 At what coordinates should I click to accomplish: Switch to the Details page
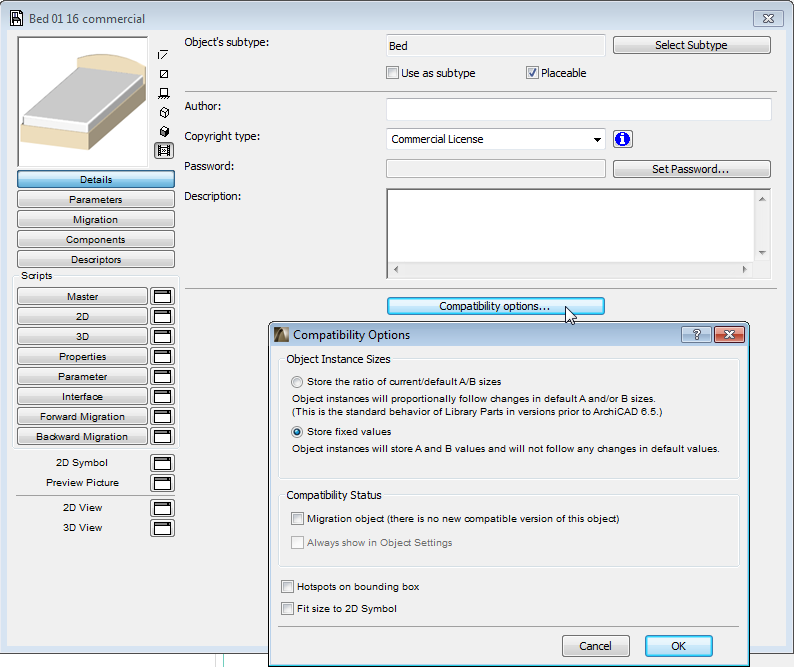click(x=96, y=179)
